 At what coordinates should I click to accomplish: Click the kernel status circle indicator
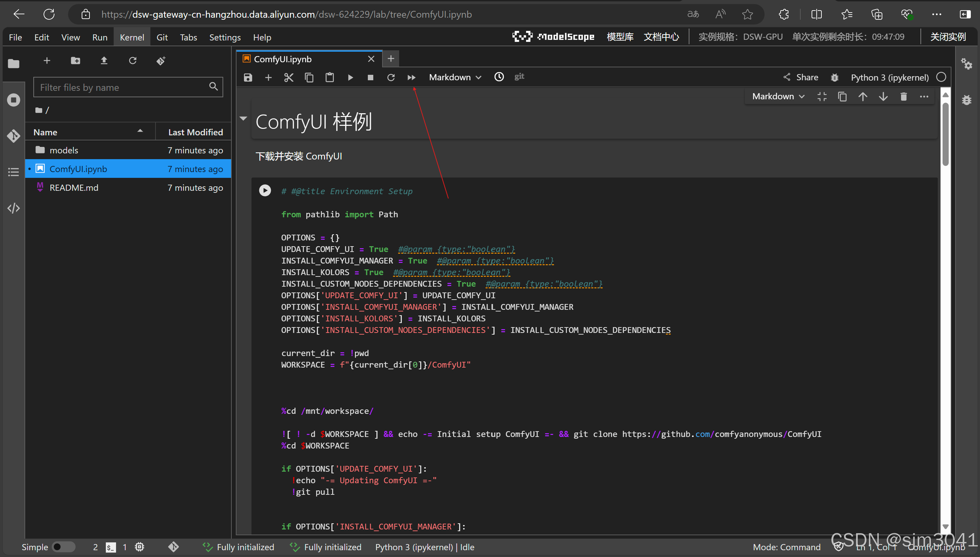point(941,77)
